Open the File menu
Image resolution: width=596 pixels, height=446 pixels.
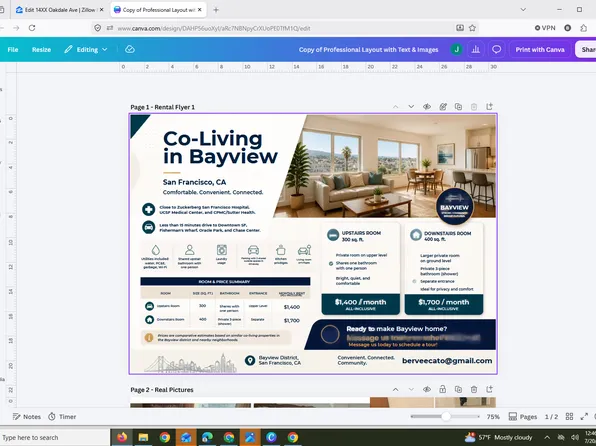(13, 49)
